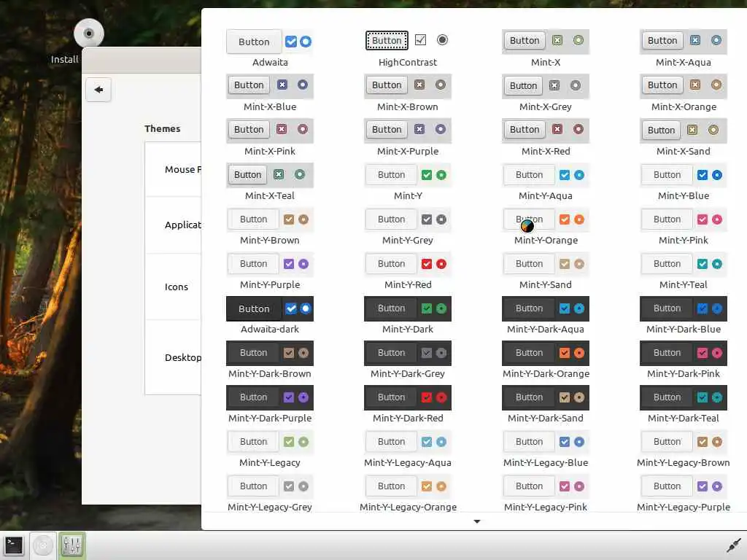
Task: Pick the Mint-Y-Teal theme preview
Action: (x=683, y=264)
